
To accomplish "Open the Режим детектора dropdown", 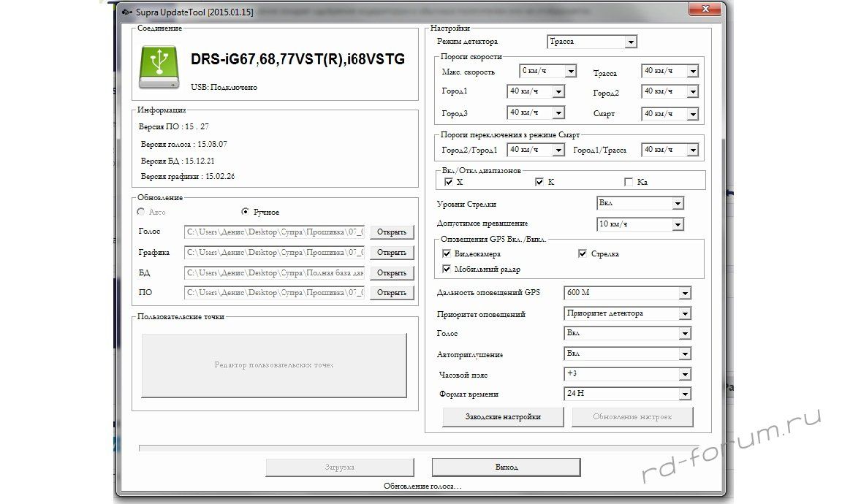I will [x=592, y=42].
